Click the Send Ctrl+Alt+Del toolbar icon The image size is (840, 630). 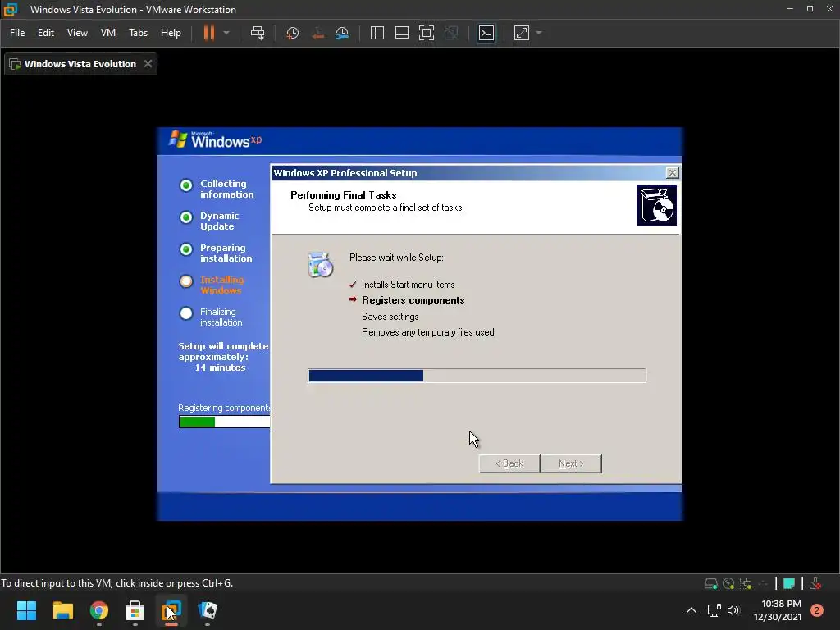[x=258, y=33]
